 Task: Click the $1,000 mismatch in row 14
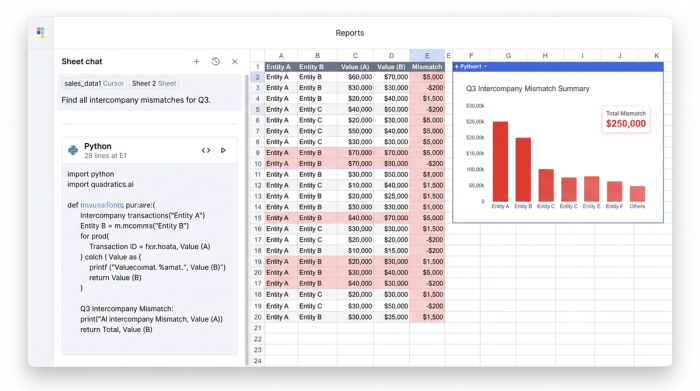[427, 207]
